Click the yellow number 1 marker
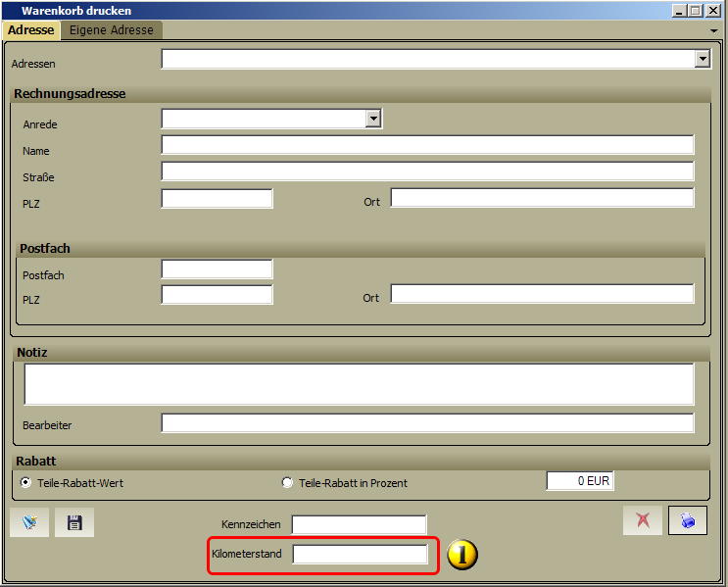Screen dimensions: 728x587 pyautogui.click(x=461, y=555)
